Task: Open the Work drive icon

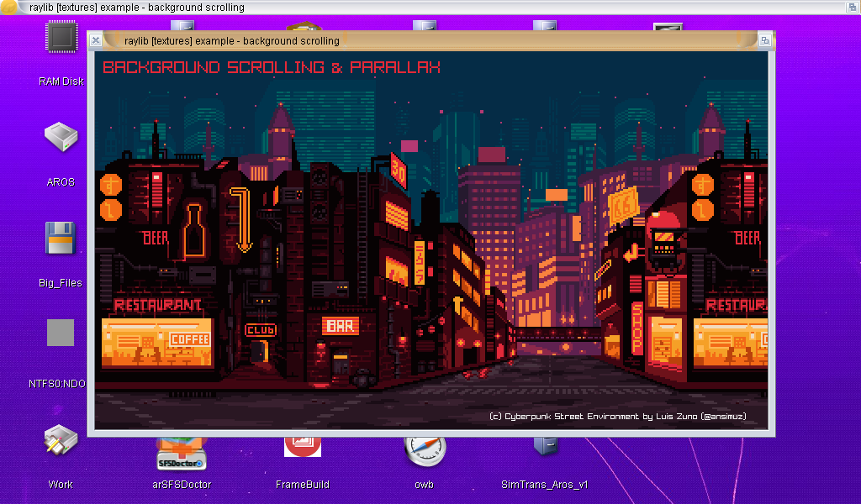Action: click(61, 443)
